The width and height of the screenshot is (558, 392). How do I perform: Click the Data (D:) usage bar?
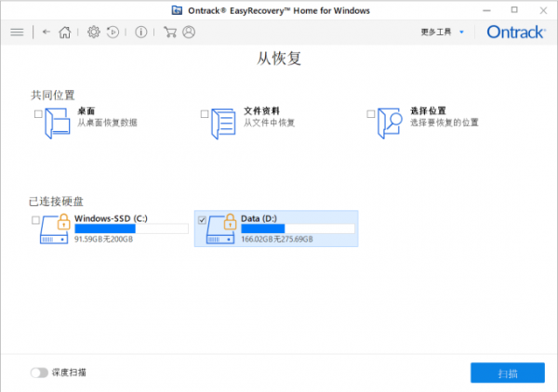[x=298, y=229]
